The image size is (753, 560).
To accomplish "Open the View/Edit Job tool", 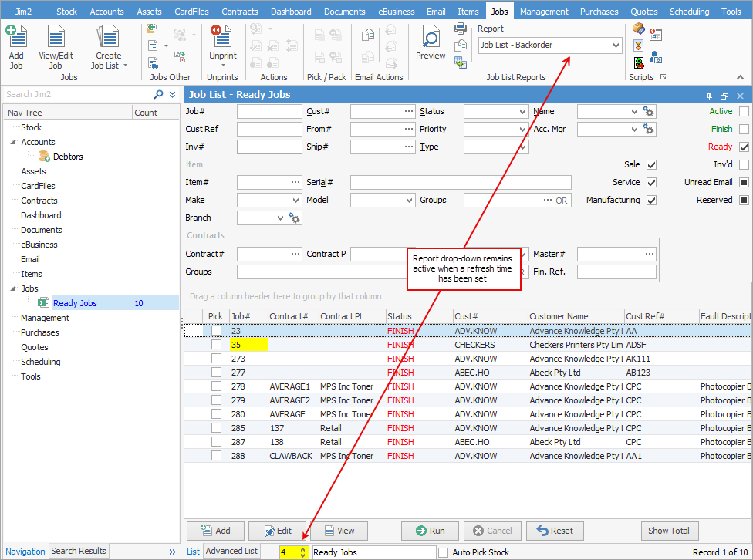I will [56, 47].
